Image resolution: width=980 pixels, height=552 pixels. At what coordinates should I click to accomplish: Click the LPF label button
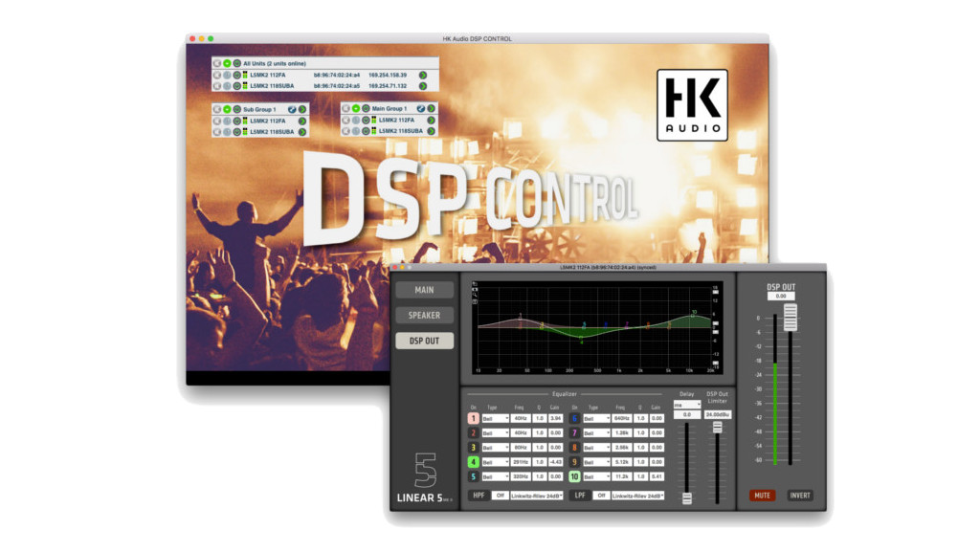580,496
